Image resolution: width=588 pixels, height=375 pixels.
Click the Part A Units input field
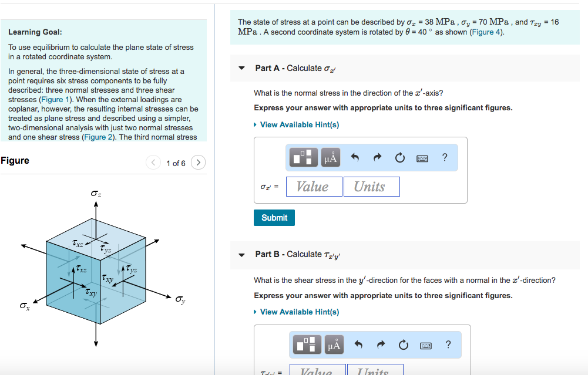pos(371,187)
